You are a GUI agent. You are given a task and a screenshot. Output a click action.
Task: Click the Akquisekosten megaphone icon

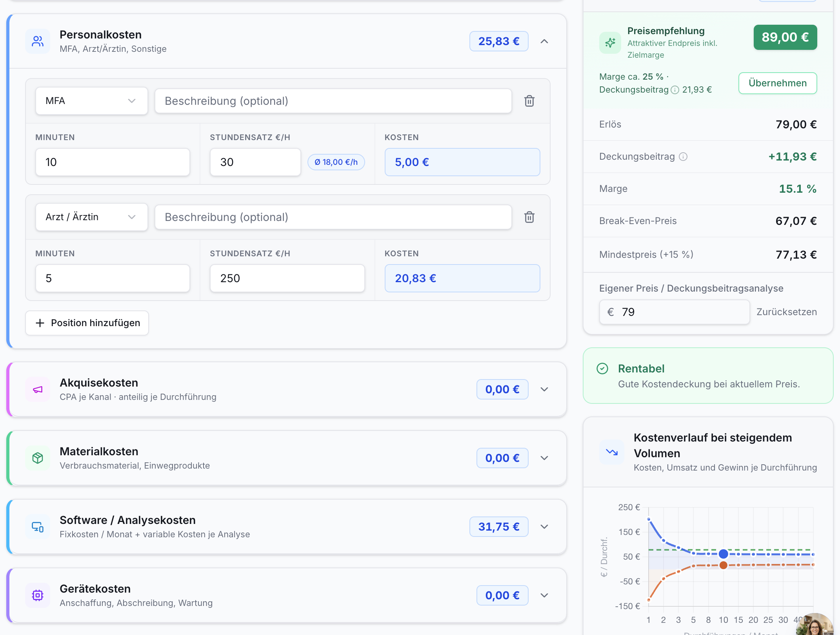pos(38,389)
